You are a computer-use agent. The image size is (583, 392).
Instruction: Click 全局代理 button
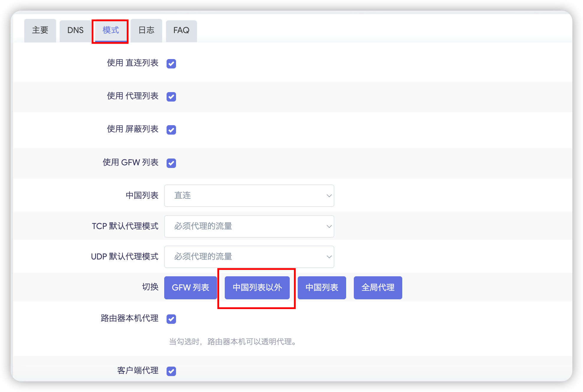click(x=378, y=288)
